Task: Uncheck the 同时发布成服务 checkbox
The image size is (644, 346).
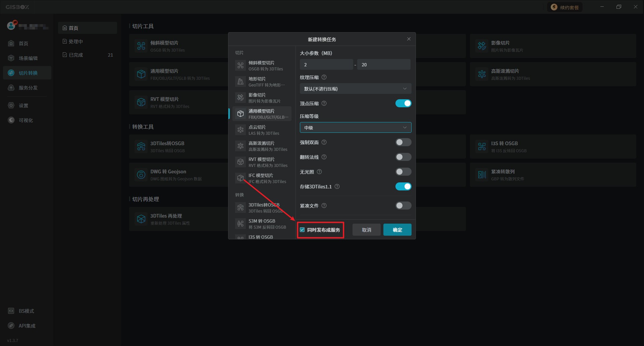Action: point(302,230)
